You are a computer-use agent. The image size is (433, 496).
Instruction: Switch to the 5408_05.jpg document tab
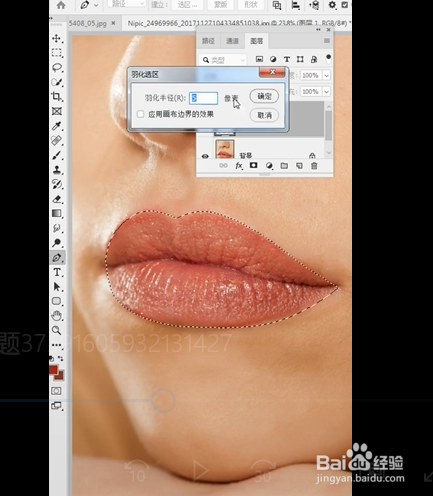88,23
